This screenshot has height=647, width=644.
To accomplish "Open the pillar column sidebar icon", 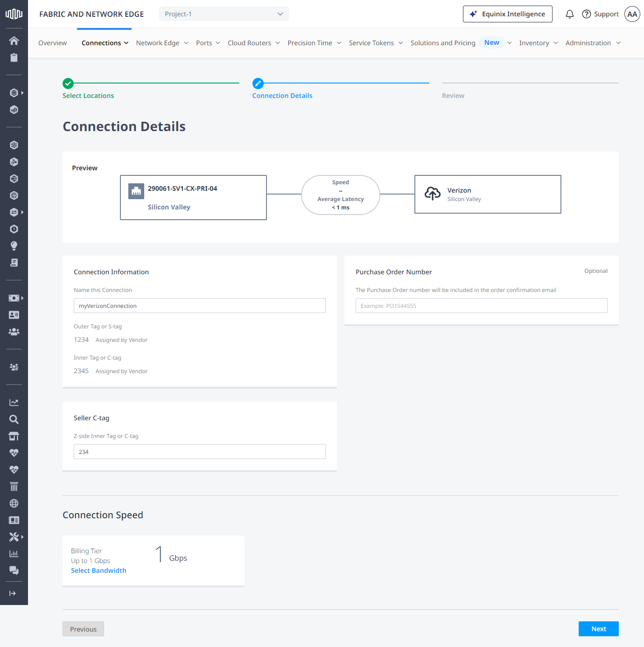I will 14,487.
